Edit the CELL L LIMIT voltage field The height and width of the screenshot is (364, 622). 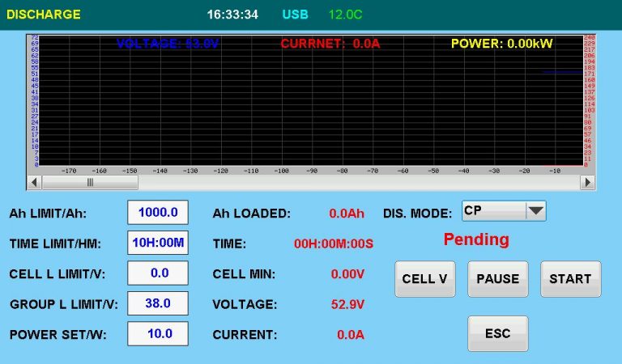158,273
